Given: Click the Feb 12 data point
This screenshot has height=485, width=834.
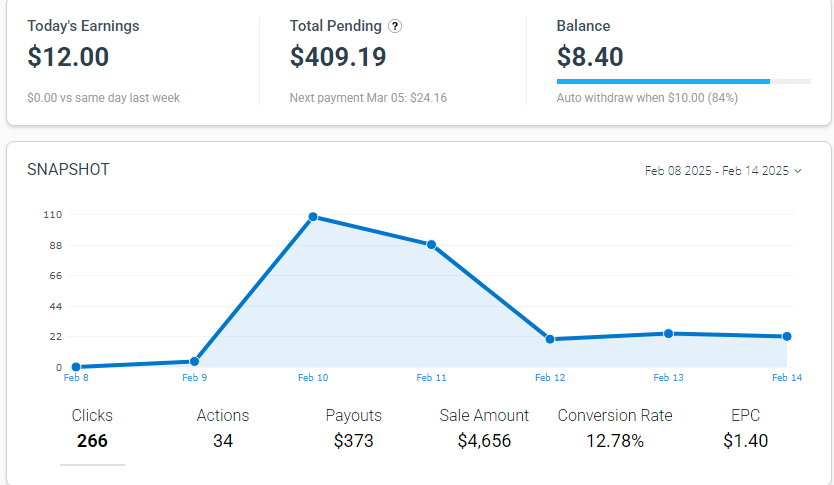Looking at the screenshot, I should tap(550, 339).
